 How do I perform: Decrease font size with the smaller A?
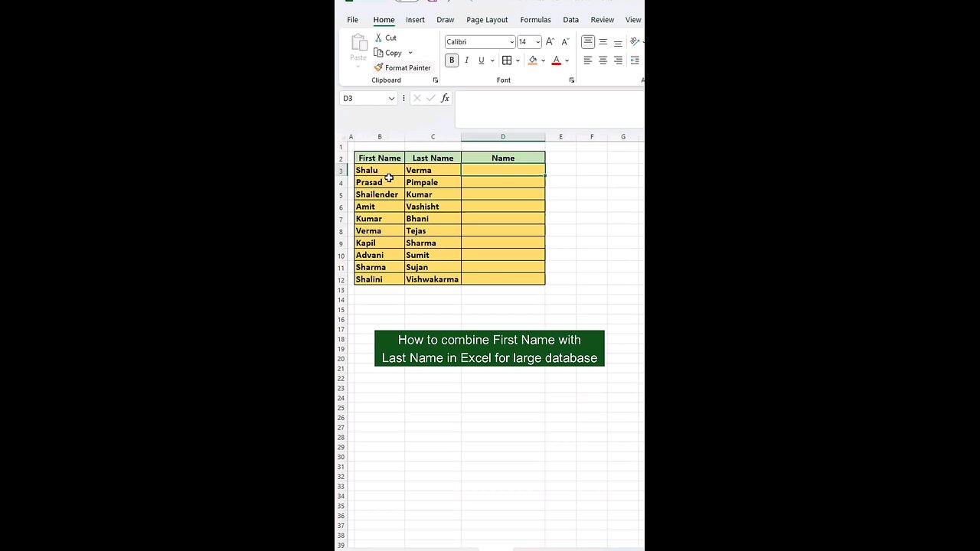pos(565,42)
